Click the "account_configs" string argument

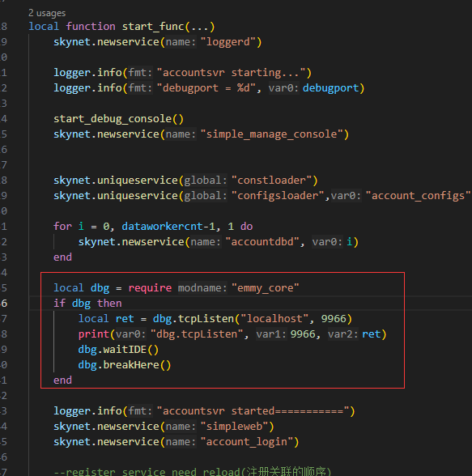point(419,196)
